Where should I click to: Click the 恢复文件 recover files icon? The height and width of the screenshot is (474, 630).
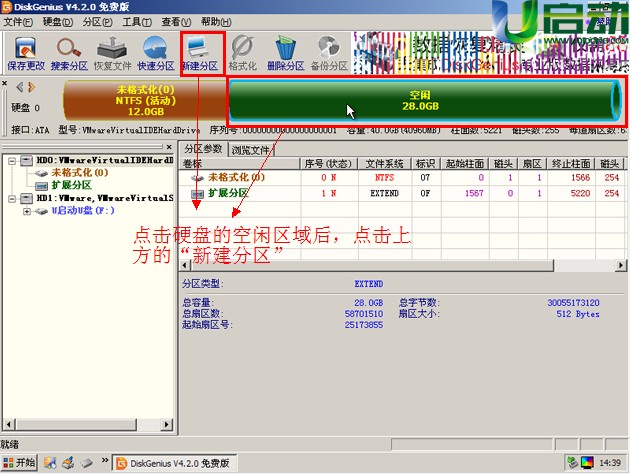pyautogui.click(x=112, y=53)
